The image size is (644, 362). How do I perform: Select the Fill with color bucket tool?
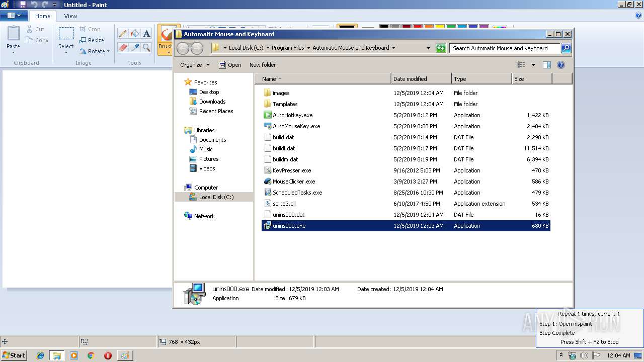pos(134,34)
